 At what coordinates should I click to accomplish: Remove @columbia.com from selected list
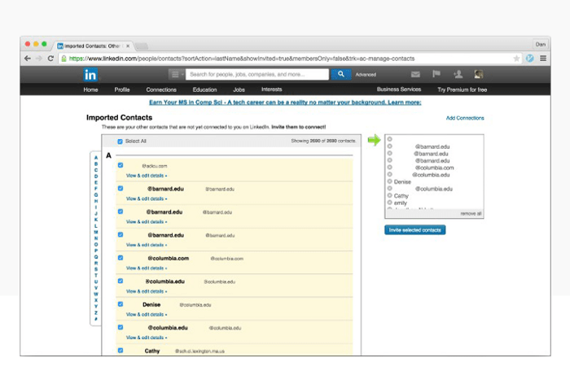(x=390, y=167)
